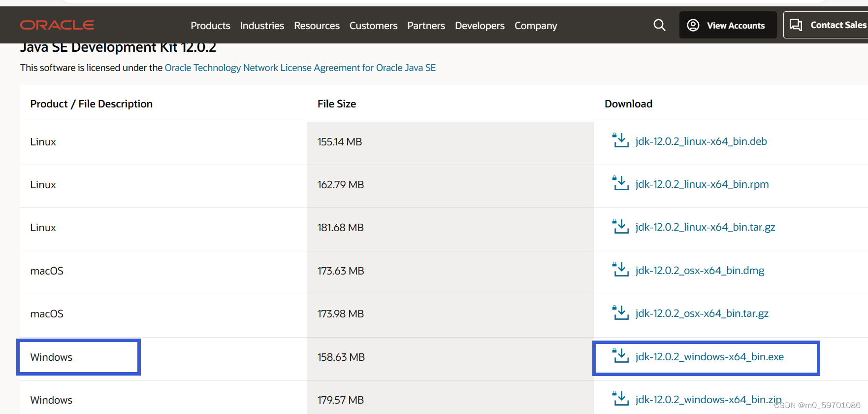The height and width of the screenshot is (414, 868).
Task: Click the Product / File Description header
Action: pyautogui.click(x=92, y=104)
